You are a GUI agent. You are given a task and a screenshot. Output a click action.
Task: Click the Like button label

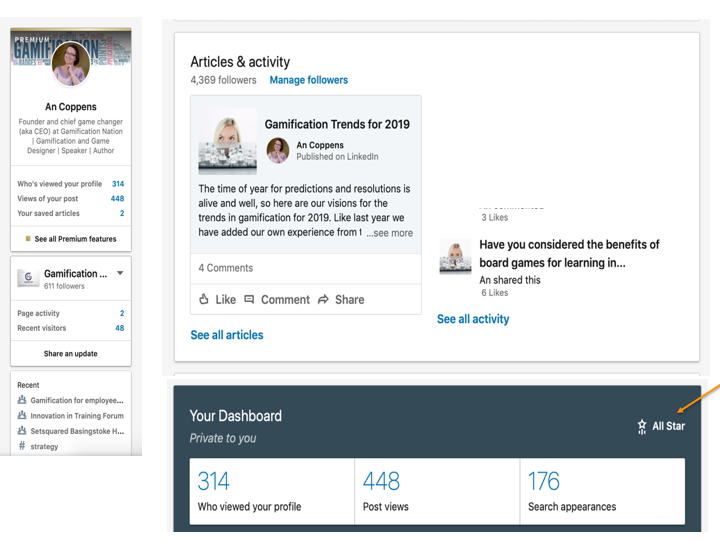pos(225,300)
